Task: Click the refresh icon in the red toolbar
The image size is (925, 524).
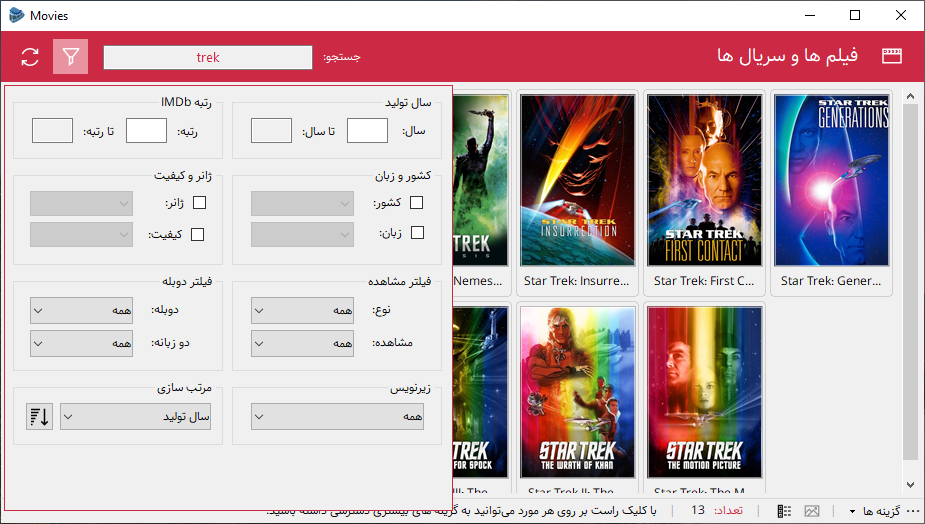Action: click(x=30, y=57)
